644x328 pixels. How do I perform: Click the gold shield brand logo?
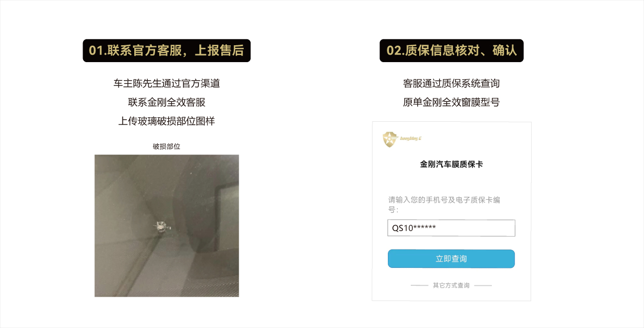pyautogui.click(x=390, y=139)
